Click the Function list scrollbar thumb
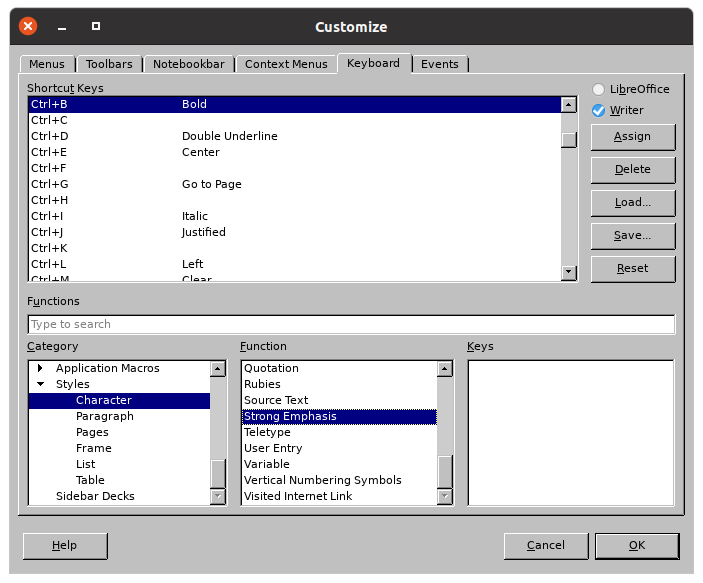The height and width of the screenshot is (583, 703). [445, 471]
